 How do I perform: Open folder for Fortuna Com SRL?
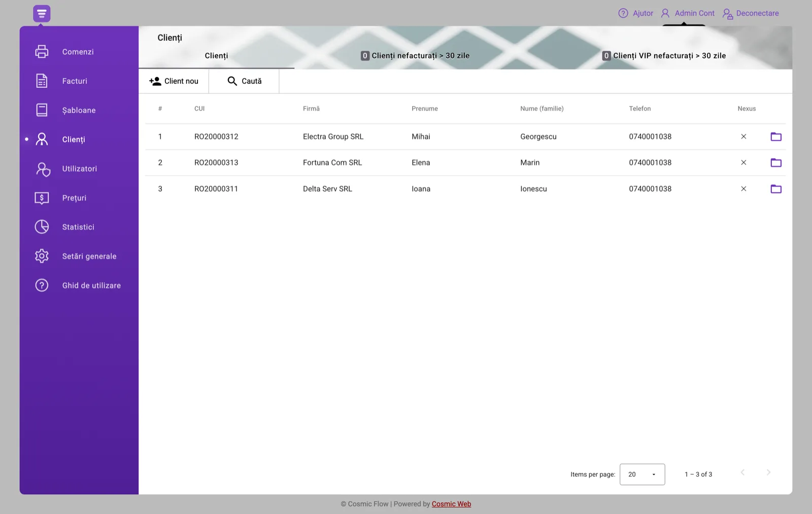tap(776, 163)
